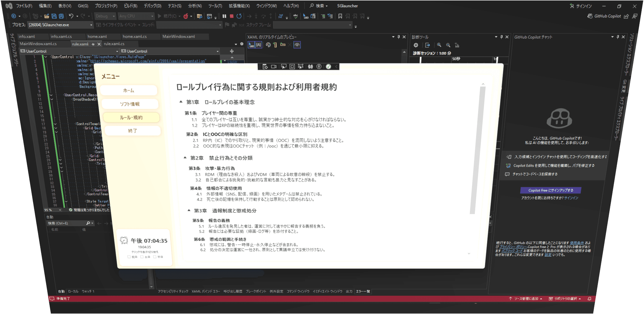Image resolution: width=644 pixels, height=314 pixels.
Task: Open the XAML preview panel window options dropdown
Action: (x=393, y=37)
